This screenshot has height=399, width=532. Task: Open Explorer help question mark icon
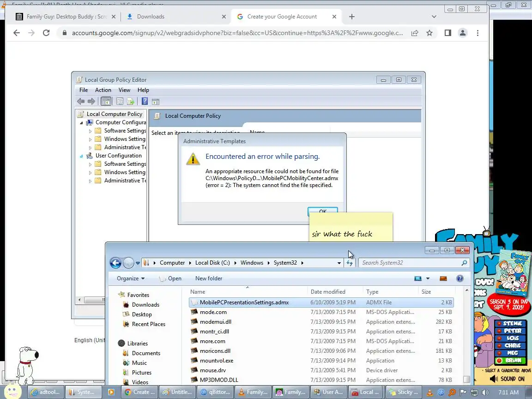pos(460,278)
